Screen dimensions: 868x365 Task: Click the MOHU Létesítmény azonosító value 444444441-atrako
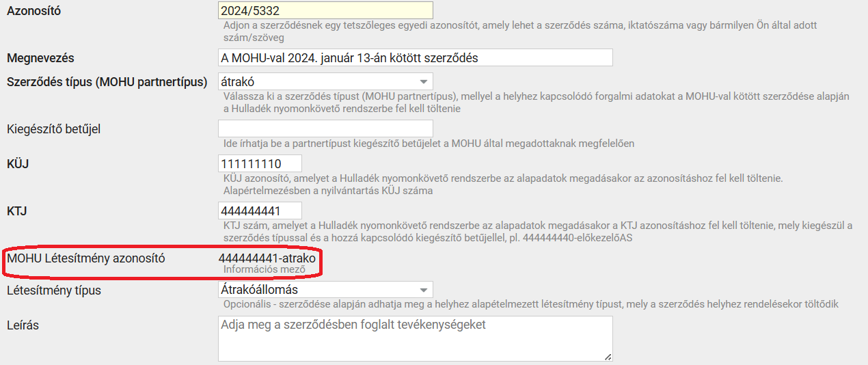267,258
